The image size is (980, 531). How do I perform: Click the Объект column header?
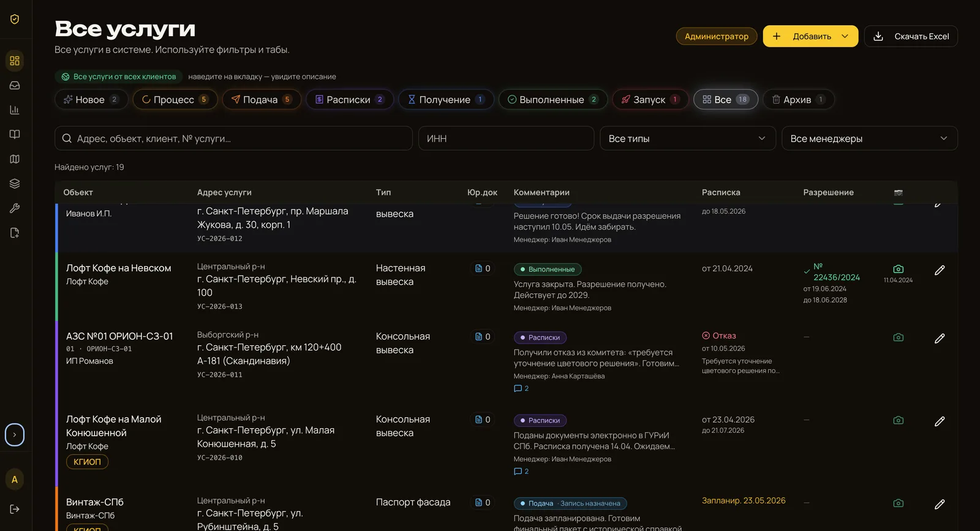(78, 192)
